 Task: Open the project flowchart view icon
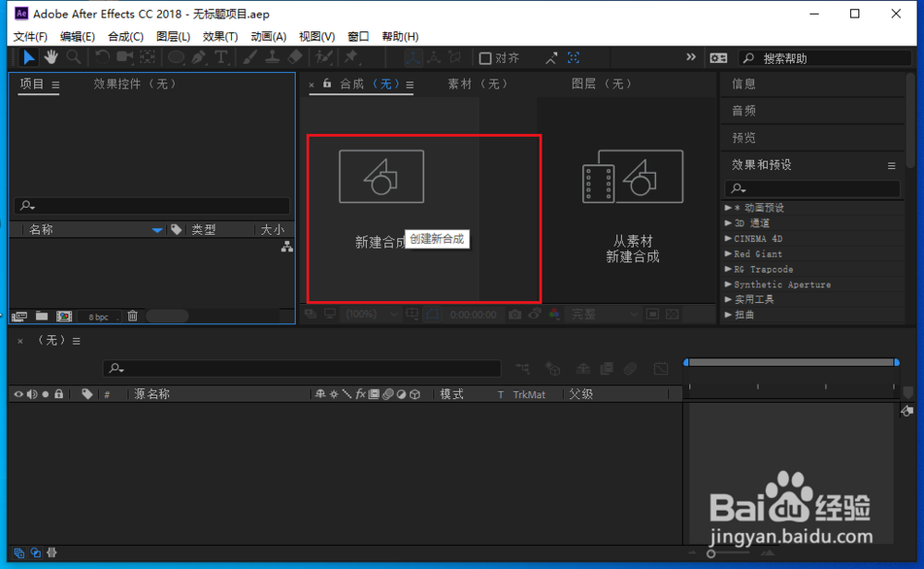point(287,247)
